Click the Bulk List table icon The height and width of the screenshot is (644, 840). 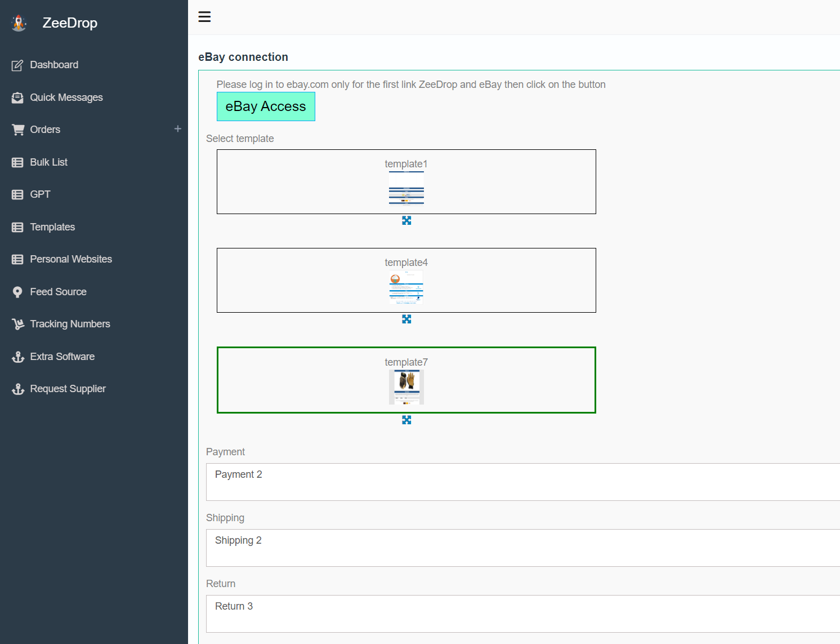coord(17,162)
